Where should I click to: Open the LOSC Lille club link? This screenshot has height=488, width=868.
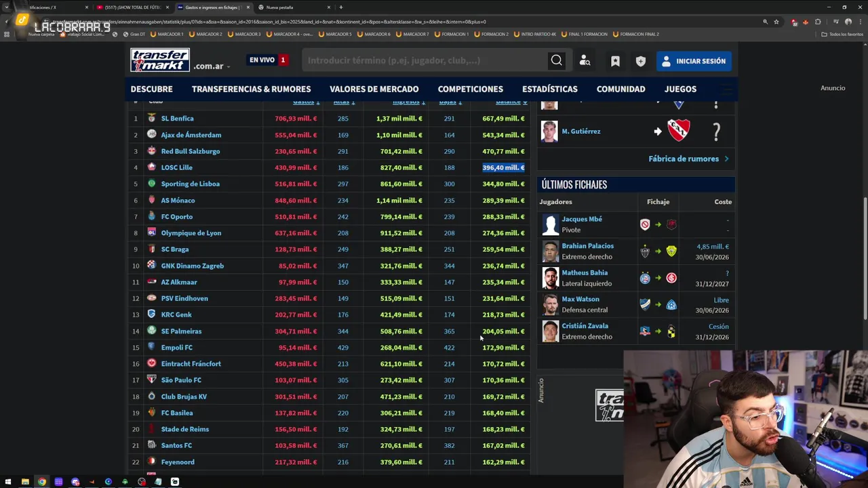176,167
